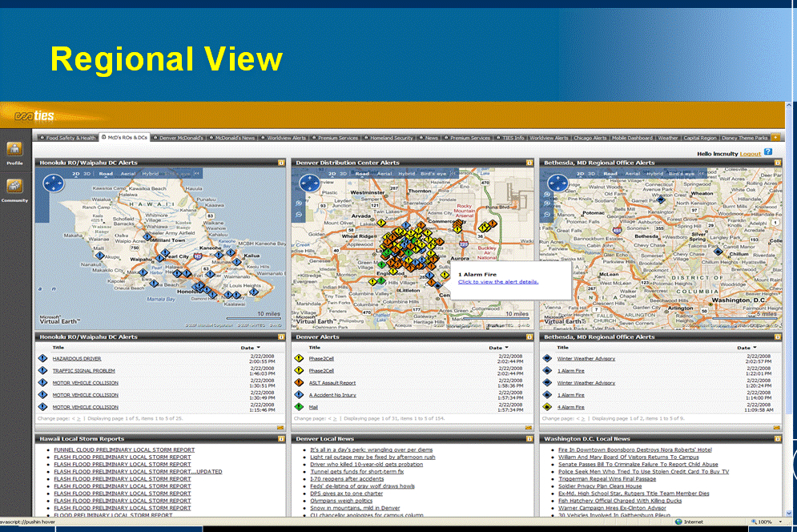
Task: Collapse the Honolulu map toolbar with the chevrons
Action: click(197, 174)
